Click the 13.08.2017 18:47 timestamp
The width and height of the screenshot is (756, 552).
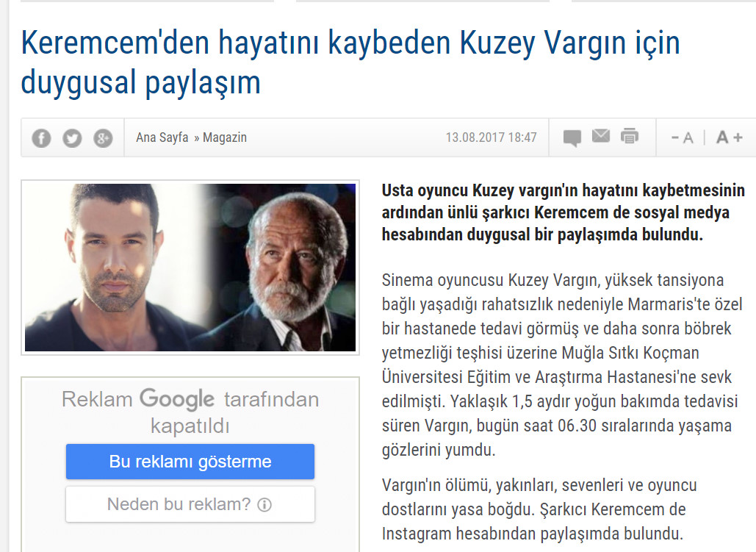tap(491, 137)
